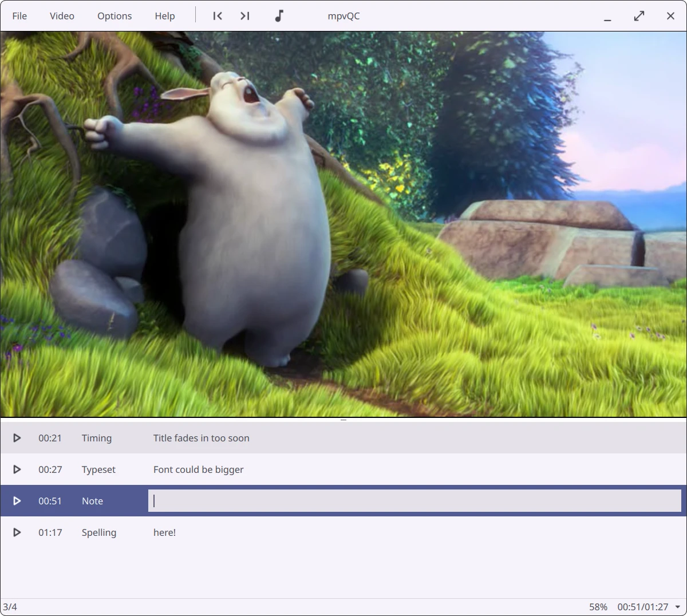Play from the 01:17 Spelling comment
This screenshot has height=616, width=687.
point(17,532)
